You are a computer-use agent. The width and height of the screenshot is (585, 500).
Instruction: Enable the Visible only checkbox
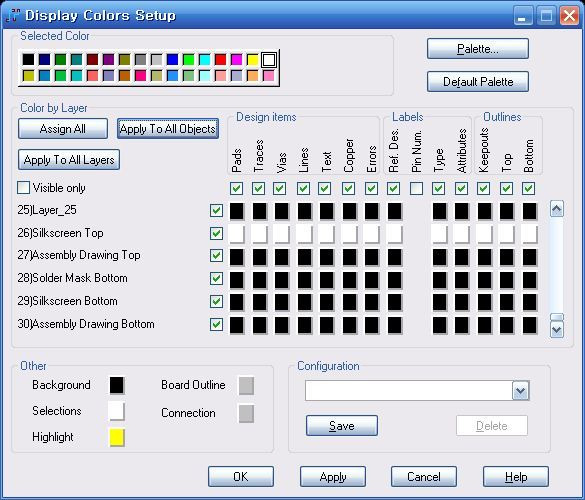point(24,188)
